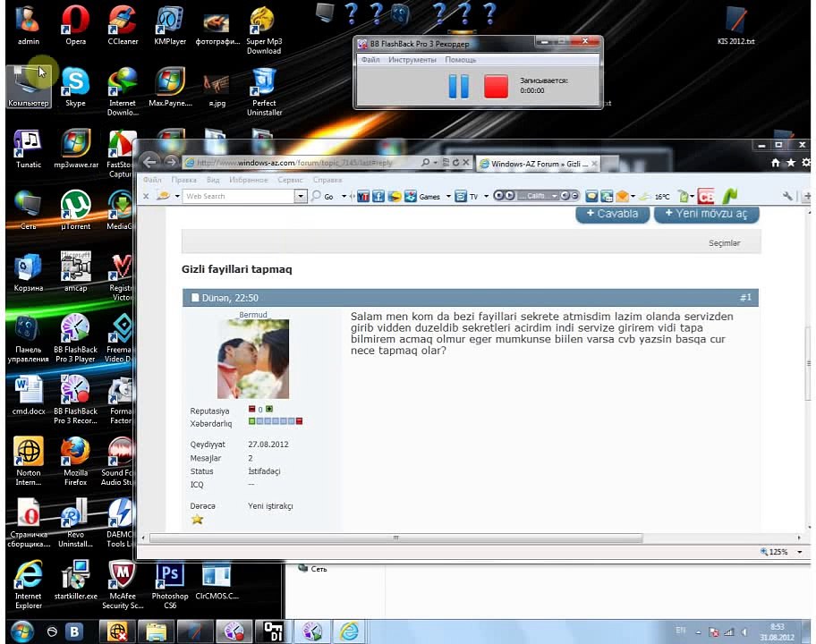Close the toolbar with the small X
The height and width of the screenshot is (644, 816).
pos(146,196)
